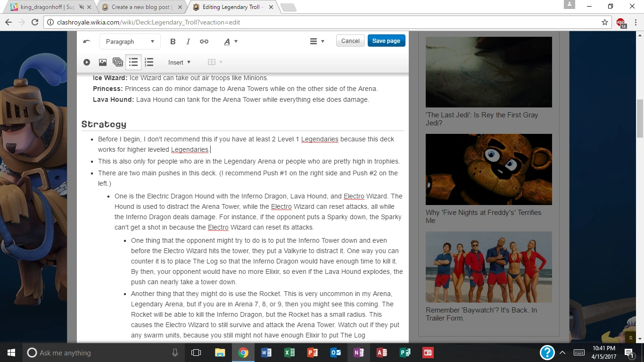Image resolution: width=644 pixels, height=362 pixels.
Task: Activate the Cortana microphone icon
Action: (175, 353)
